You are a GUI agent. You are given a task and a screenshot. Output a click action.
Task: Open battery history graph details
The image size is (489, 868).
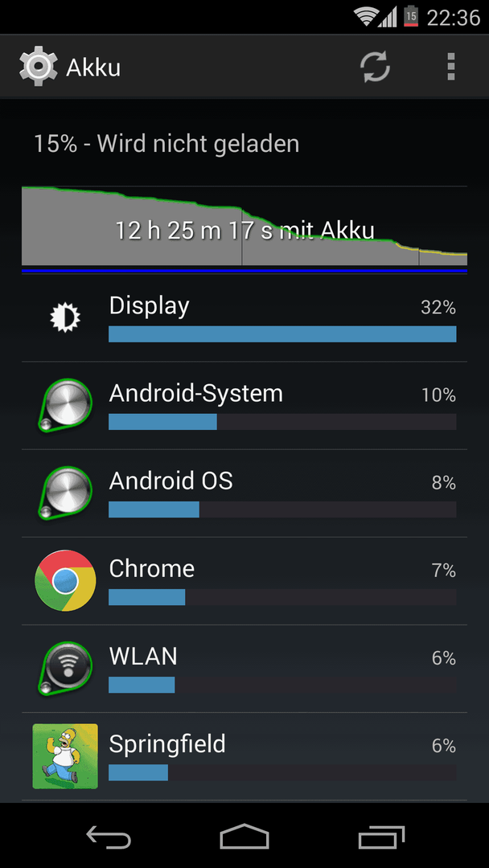coord(244,230)
